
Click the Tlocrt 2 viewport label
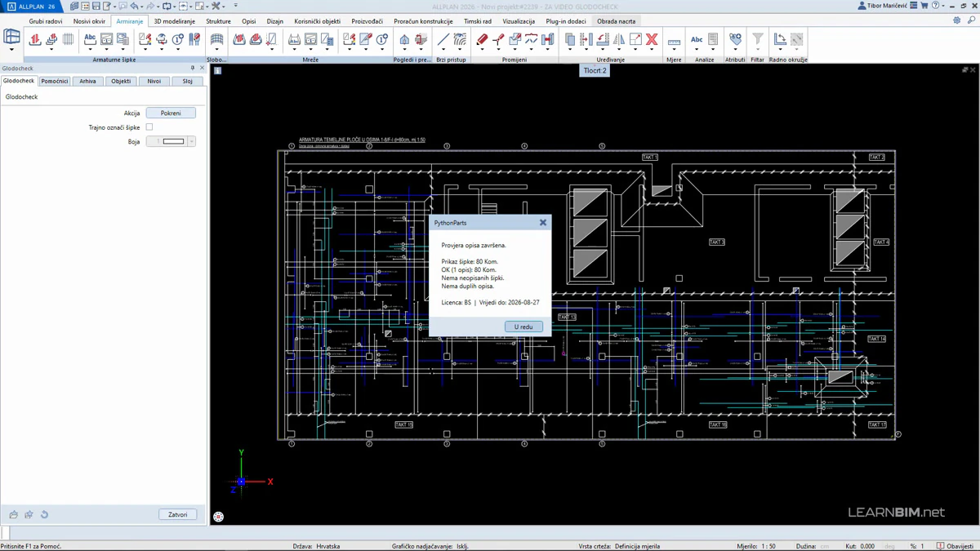pyautogui.click(x=595, y=70)
